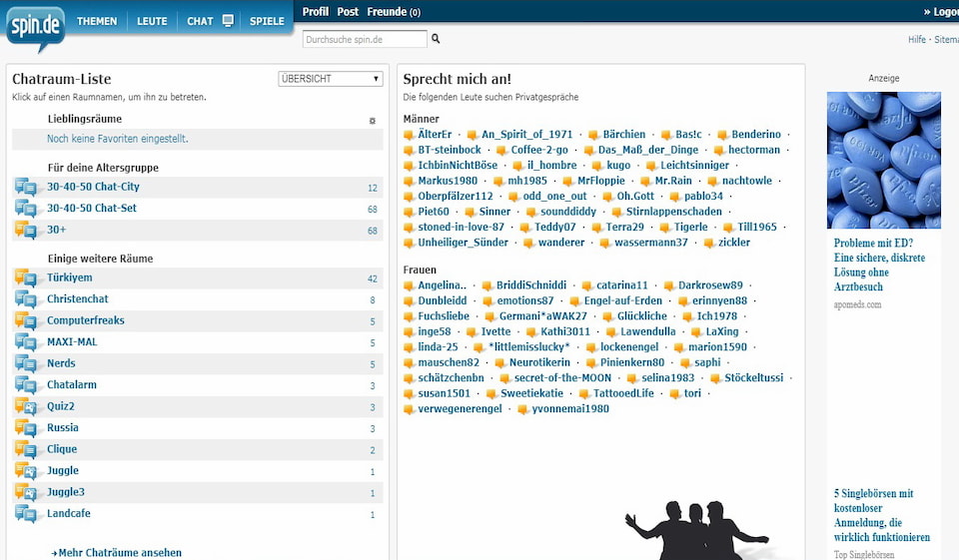Click the room icon beside Landcafe
The image size is (959, 560).
click(25, 514)
